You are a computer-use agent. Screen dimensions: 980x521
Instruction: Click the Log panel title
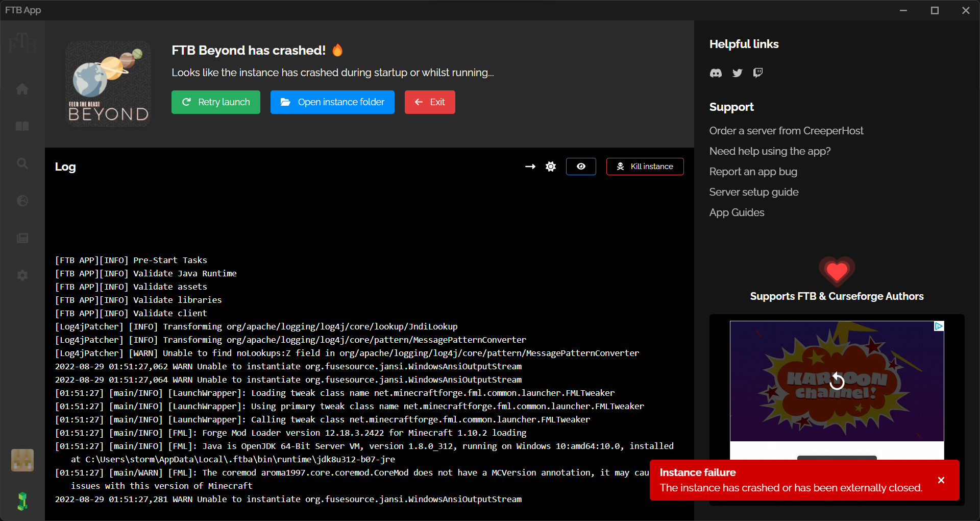65,167
